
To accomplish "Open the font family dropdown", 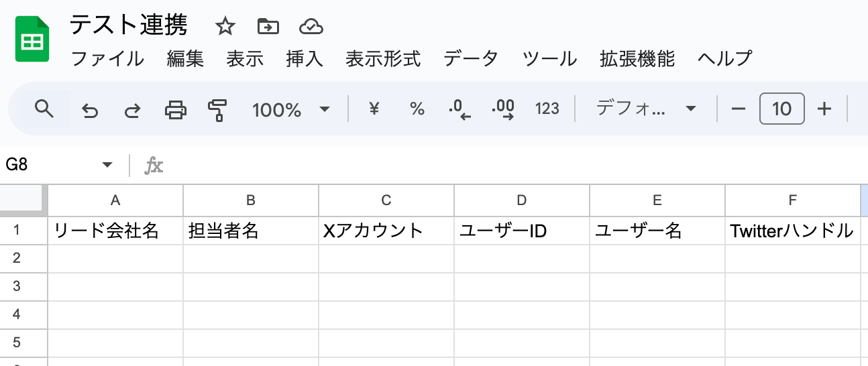I will (646, 109).
